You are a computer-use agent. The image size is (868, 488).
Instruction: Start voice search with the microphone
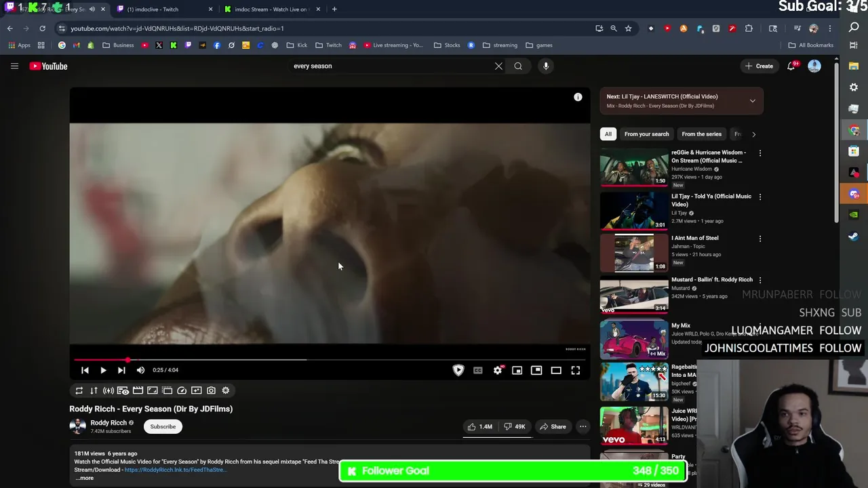click(x=546, y=66)
